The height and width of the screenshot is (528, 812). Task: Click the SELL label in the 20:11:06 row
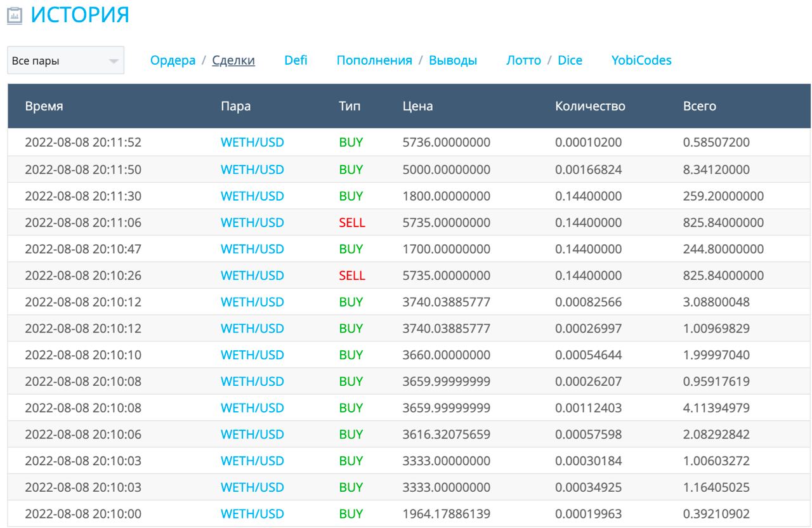352,222
